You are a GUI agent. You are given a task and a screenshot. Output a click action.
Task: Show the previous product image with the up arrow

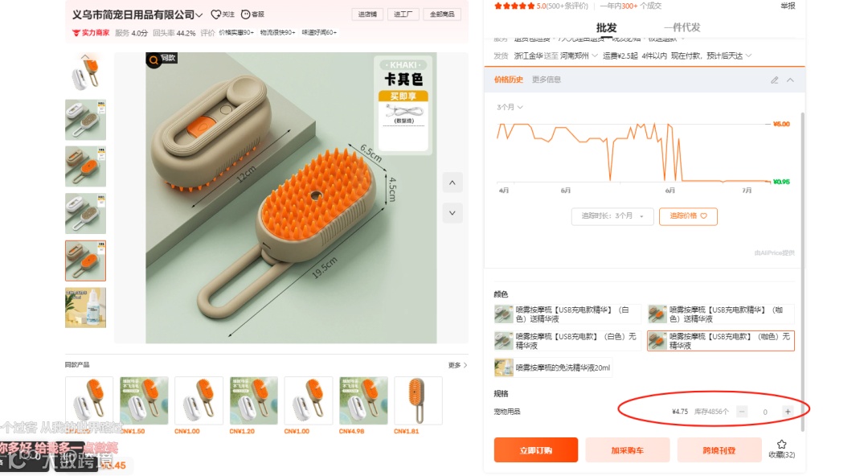[452, 183]
